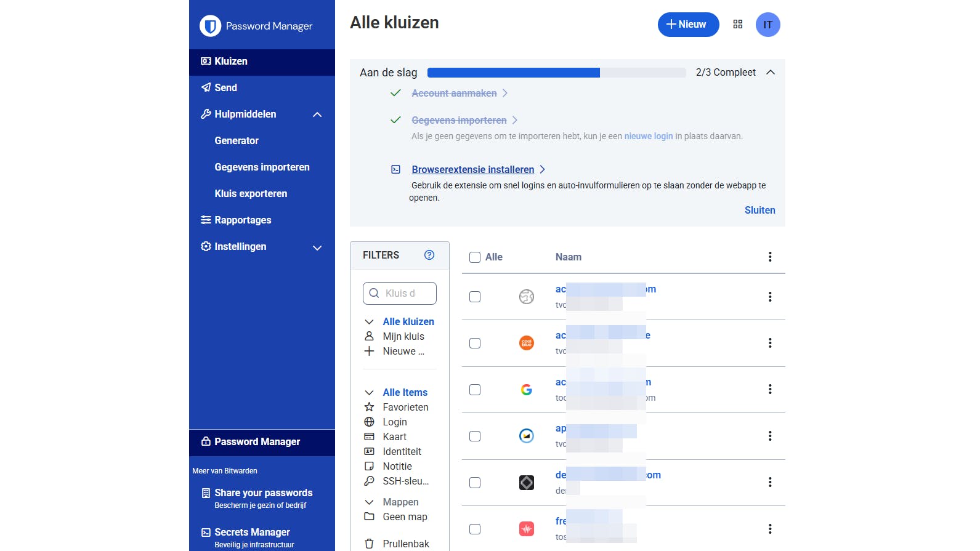Image resolution: width=980 pixels, height=551 pixels.
Task: Go to Kluizen in the sidebar
Action: click(x=262, y=62)
